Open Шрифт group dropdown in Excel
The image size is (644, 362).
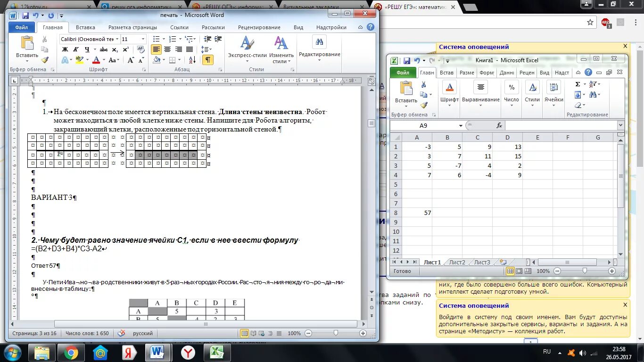tap(449, 92)
